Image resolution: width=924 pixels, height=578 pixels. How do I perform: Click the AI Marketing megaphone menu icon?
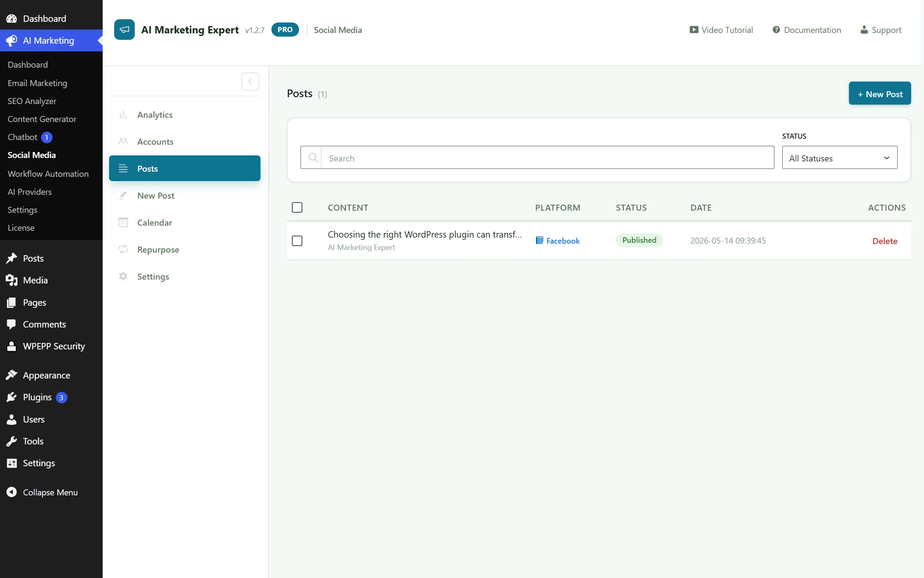12,40
